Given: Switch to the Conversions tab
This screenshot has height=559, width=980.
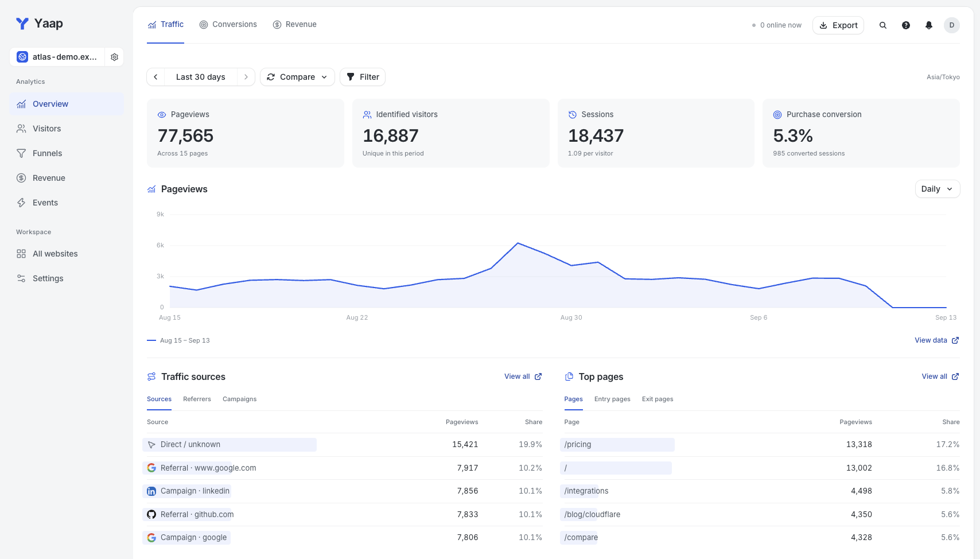Looking at the screenshot, I should [x=228, y=24].
